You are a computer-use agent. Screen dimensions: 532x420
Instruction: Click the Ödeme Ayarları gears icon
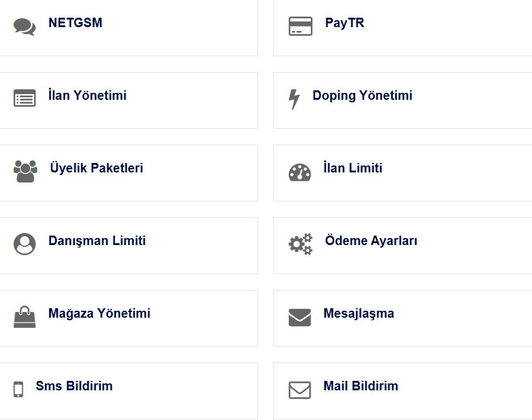pos(300,244)
